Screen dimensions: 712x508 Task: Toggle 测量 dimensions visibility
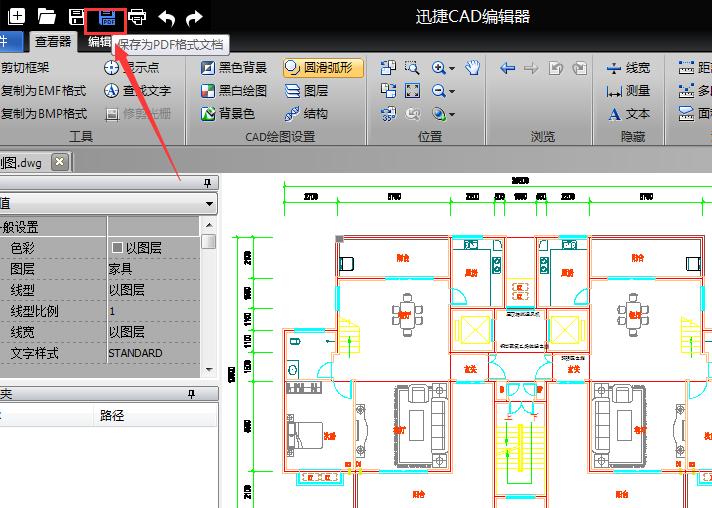(628, 90)
